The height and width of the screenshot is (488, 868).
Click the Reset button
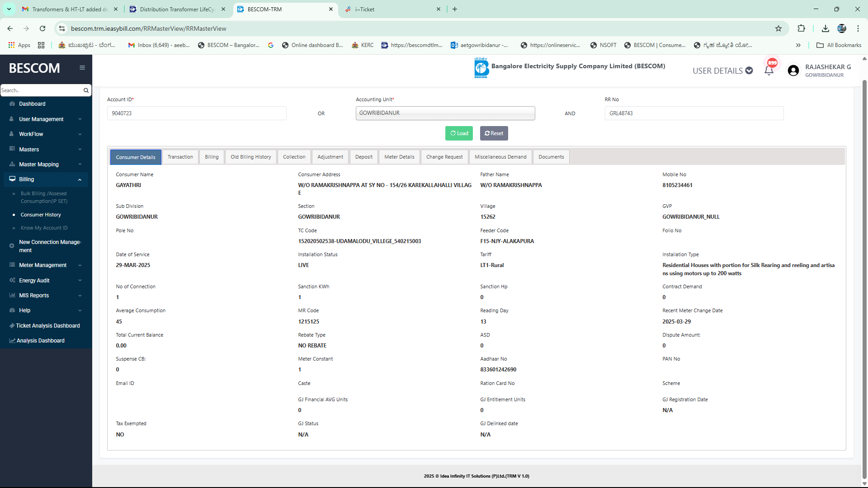coord(494,133)
